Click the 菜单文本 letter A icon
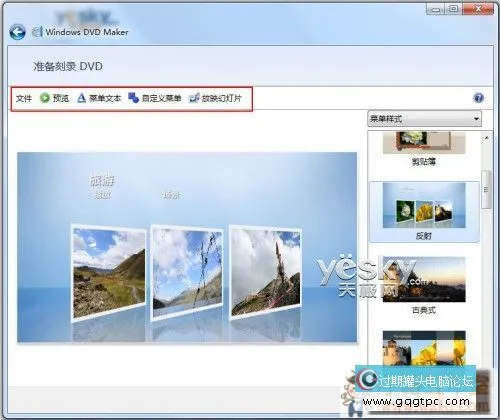Image resolution: width=500 pixels, height=420 pixels. click(x=81, y=98)
